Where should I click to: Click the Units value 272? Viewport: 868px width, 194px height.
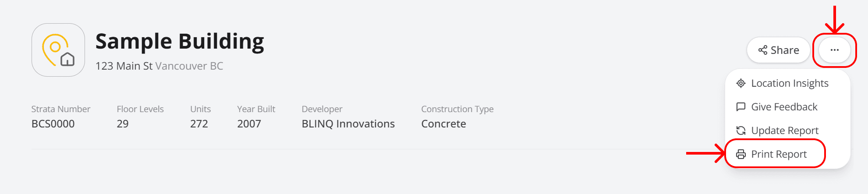point(199,124)
